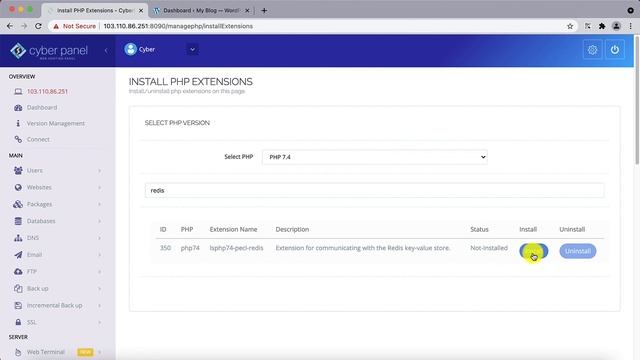Open Web Terminal in the sidebar
640x360 pixels.
coord(46,352)
